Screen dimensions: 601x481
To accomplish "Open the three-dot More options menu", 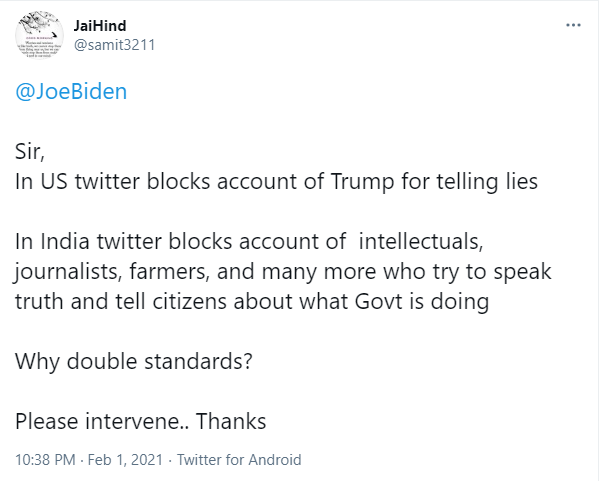I will (x=573, y=25).
